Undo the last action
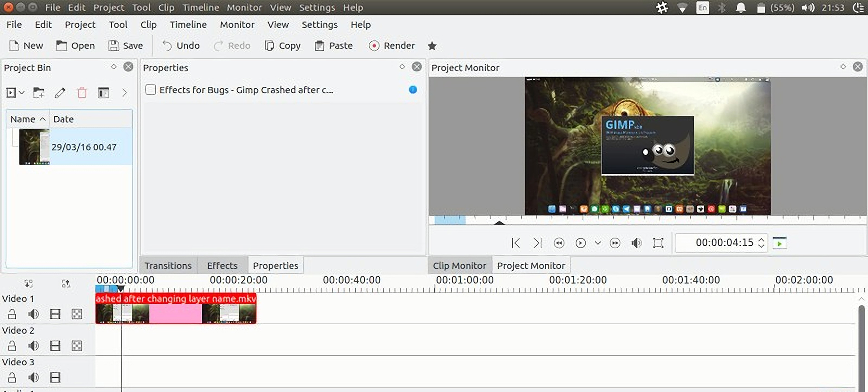The width and height of the screenshot is (868, 392). (181, 46)
